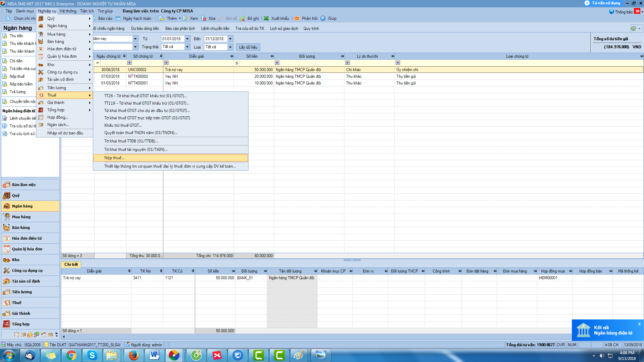This screenshot has width=644, height=362.
Task: Open Quyết toán thuế TNDN năm menu entry
Action: coord(171,133)
